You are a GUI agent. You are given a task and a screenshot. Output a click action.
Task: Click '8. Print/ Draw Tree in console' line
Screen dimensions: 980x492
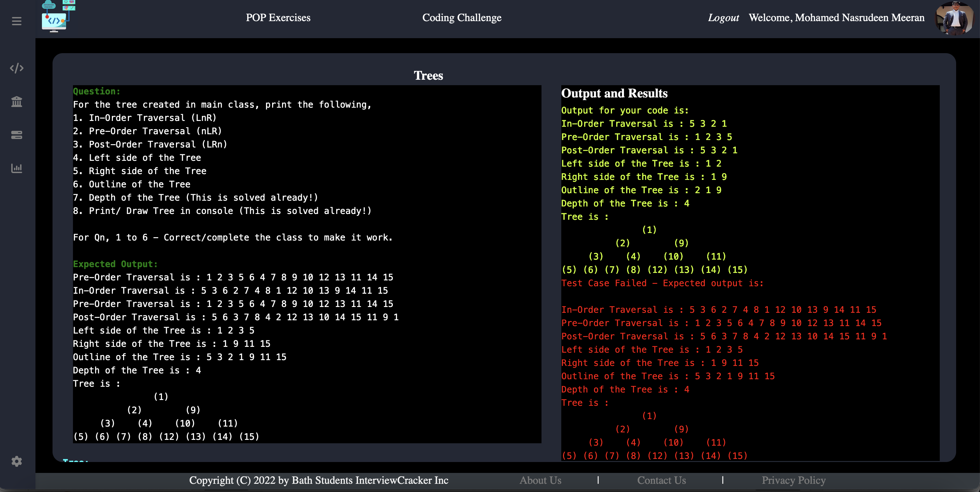point(222,211)
